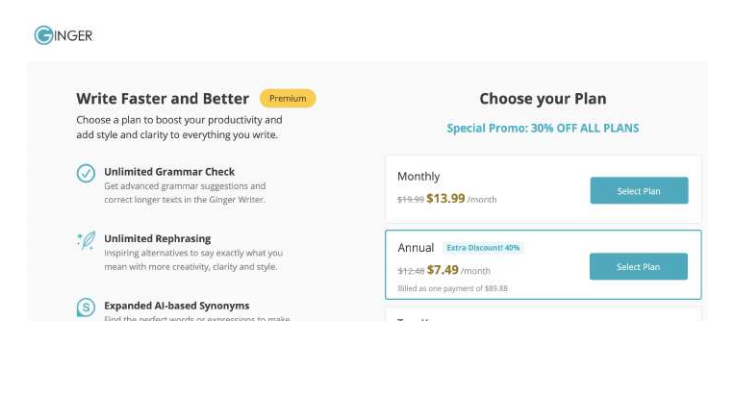Click the Choose your Plan heading
The image size is (742, 393).
[543, 98]
